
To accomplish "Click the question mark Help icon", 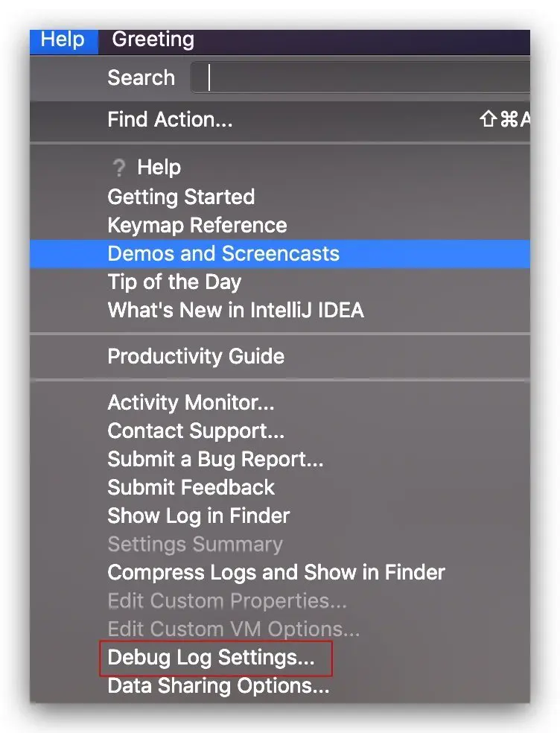I will point(118,168).
